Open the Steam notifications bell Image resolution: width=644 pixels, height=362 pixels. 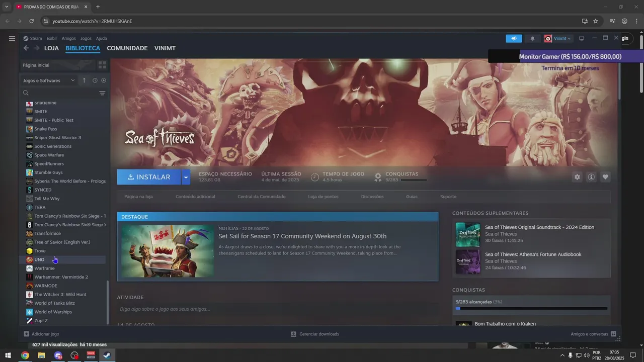coord(533,39)
